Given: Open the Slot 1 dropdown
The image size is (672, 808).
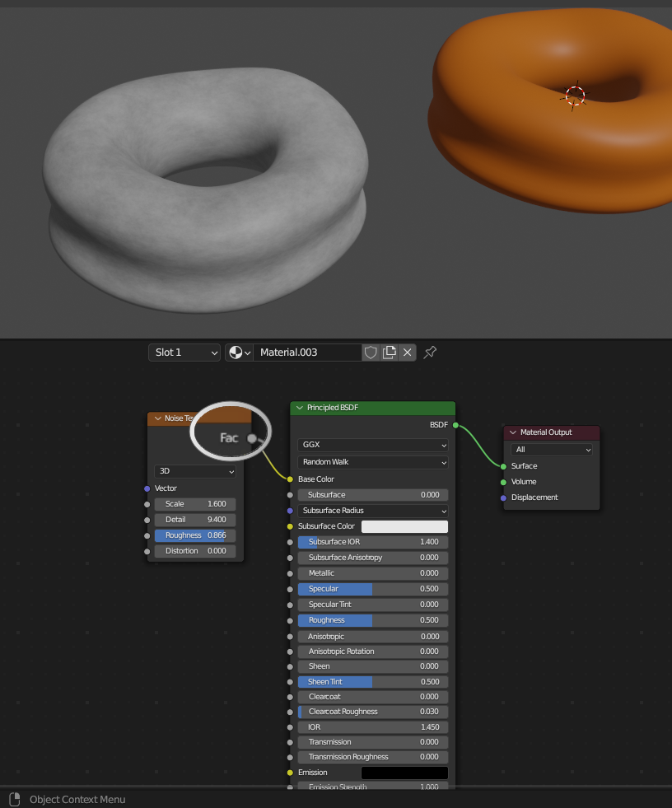Looking at the screenshot, I should (x=184, y=353).
